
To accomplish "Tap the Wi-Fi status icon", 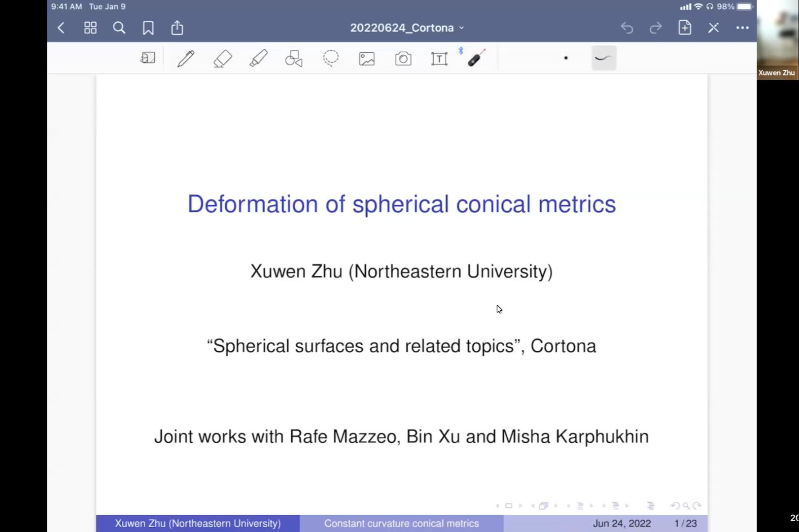I will pyautogui.click(x=698, y=6).
